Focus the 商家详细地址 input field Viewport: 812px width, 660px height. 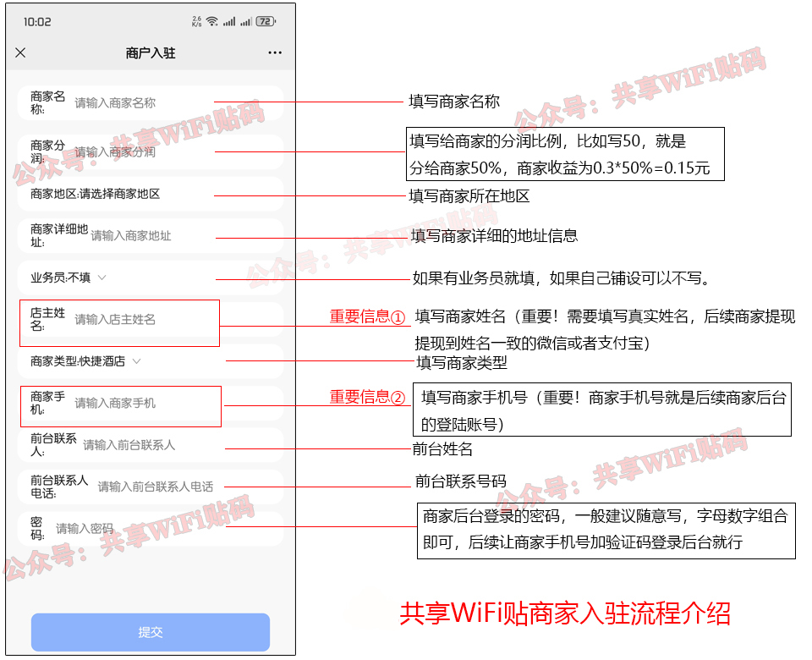[151, 236]
